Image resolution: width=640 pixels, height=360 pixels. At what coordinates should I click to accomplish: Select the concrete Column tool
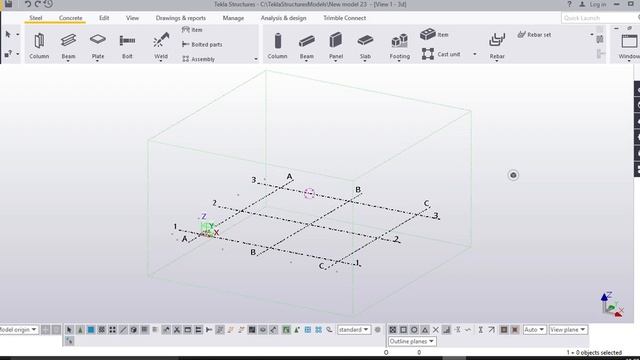point(278,46)
